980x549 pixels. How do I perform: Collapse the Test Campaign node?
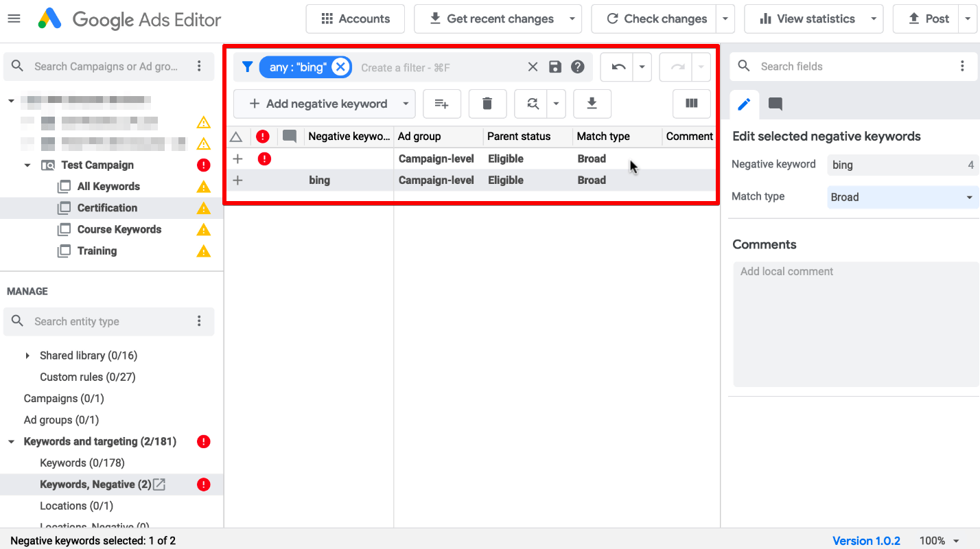click(x=27, y=165)
